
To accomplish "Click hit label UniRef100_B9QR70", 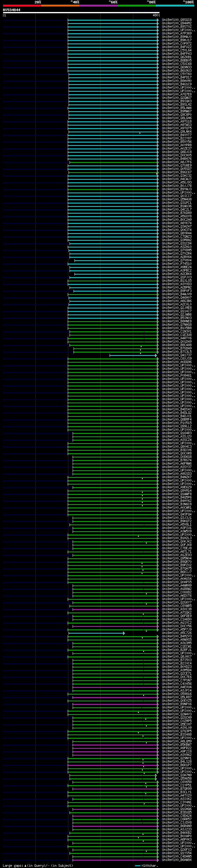I will 177,562.
